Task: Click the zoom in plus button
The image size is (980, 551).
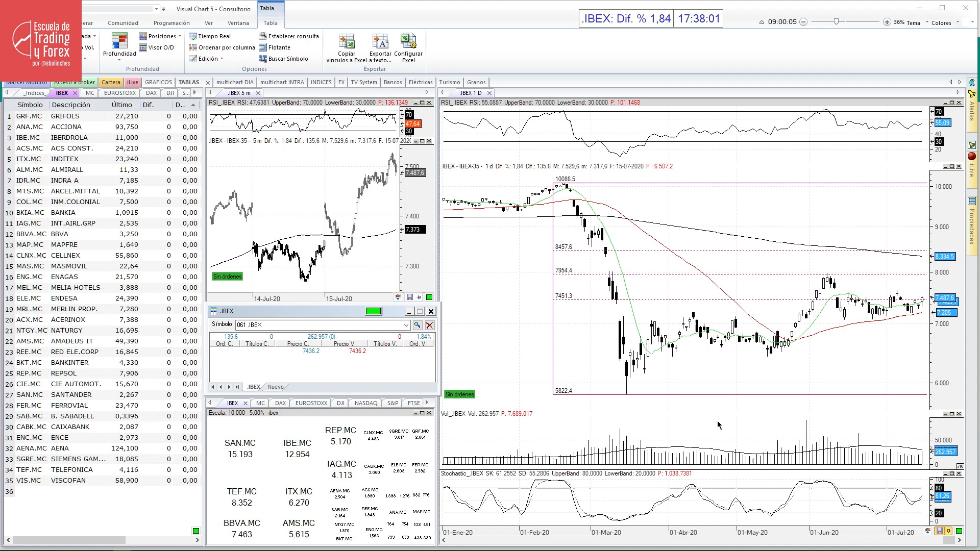Action: pos(887,22)
